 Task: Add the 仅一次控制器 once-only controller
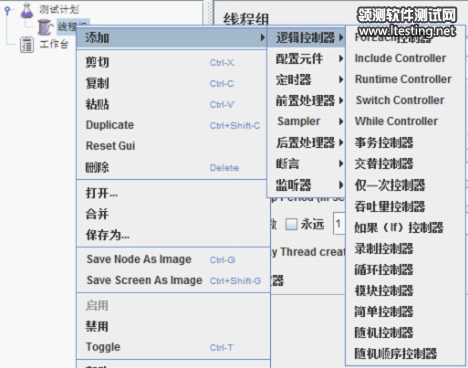405,185
